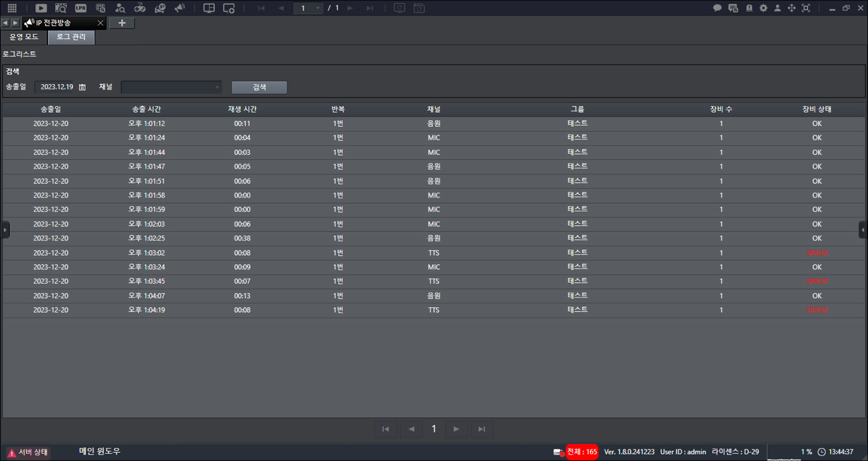
Task: Click the alarm siren icon
Action: pos(749,8)
